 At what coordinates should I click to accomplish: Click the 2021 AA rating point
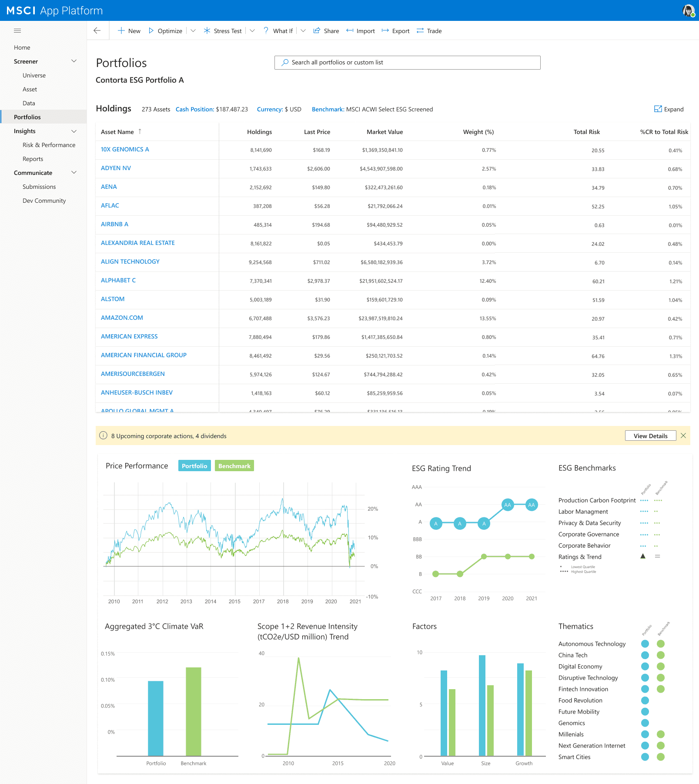tap(532, 505)
